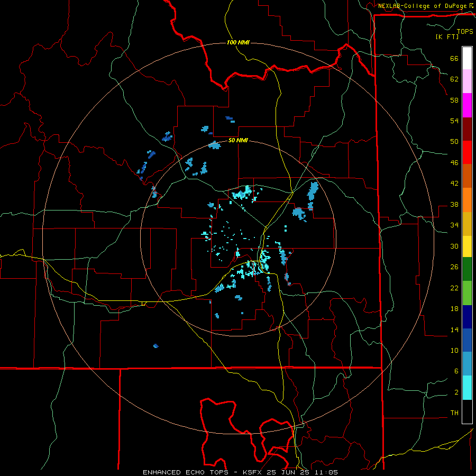The width and height of the screenshot is (476, 476).
Task: Click the yellow legend swatch
Action: click(x=467, y=246)
